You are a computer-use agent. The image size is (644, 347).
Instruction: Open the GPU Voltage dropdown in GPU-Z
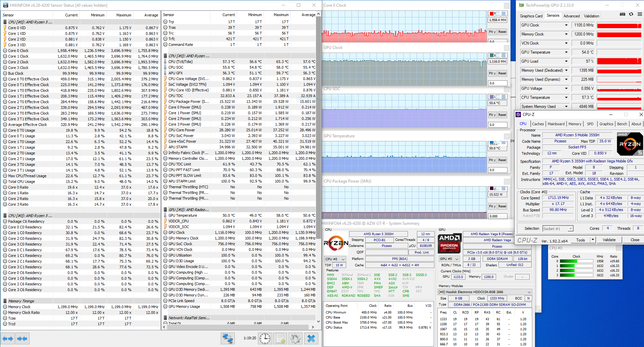point(566,88)
